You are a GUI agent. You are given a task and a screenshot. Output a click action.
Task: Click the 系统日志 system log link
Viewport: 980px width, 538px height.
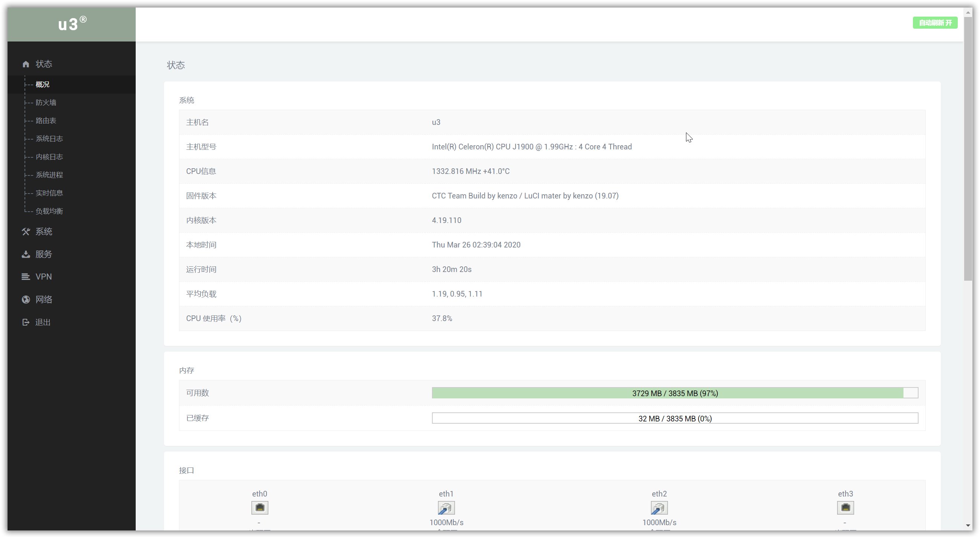coord(50,138)
